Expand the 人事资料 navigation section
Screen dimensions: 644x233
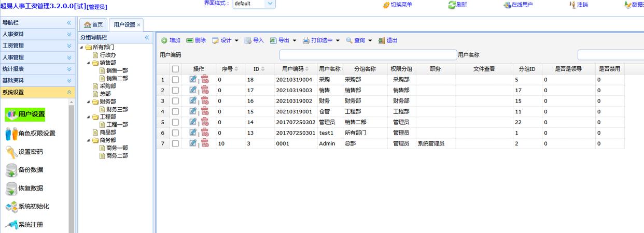pyautogui.click(x=37, y=34)
